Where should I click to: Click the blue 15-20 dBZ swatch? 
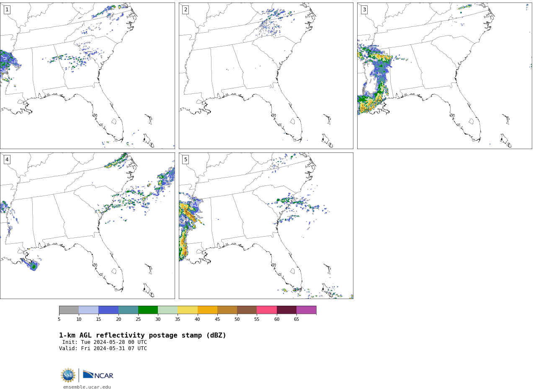[x=108, y=310]
